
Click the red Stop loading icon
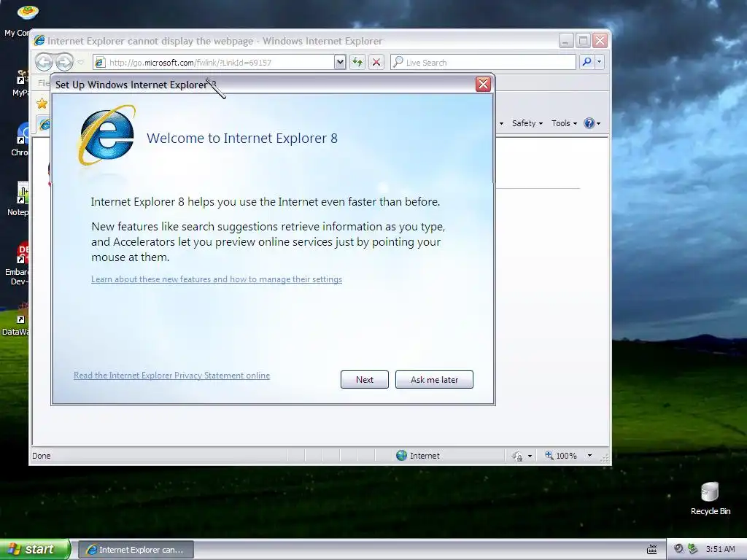376,62
